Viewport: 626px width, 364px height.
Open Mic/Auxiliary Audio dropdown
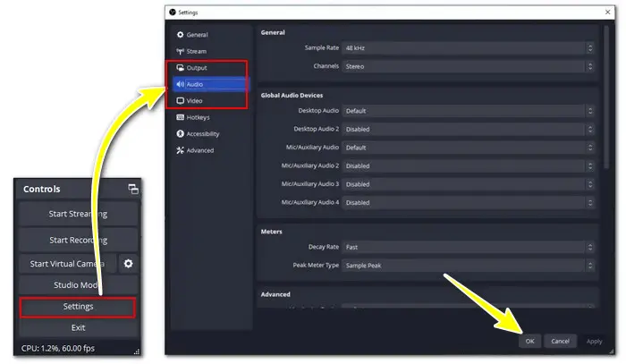[x=468, y=148]
